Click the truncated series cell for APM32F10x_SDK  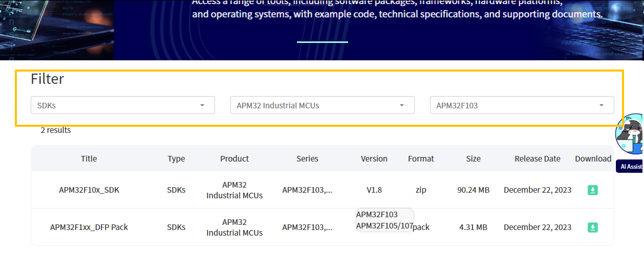click(307, 190)
